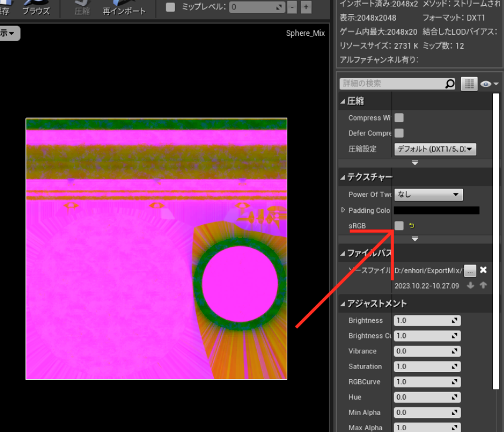Viewport: 504px width, 432px height.
Task: Click the Sphere_Mix texture name label
Action: (305, 33)
